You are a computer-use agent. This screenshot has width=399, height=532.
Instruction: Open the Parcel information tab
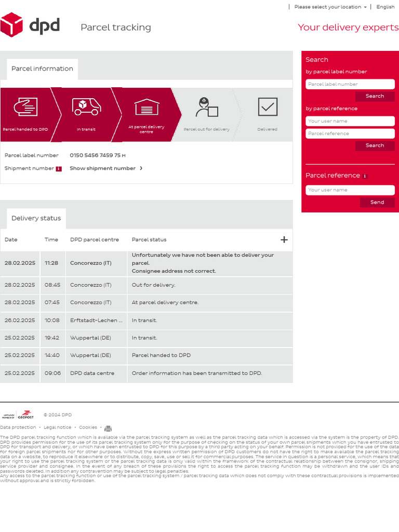pyautogui.click(x=43, y=69)
